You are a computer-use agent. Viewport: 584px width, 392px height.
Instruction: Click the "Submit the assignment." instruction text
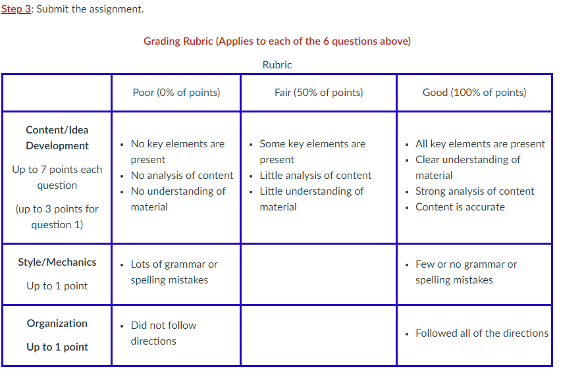(90, 9)
